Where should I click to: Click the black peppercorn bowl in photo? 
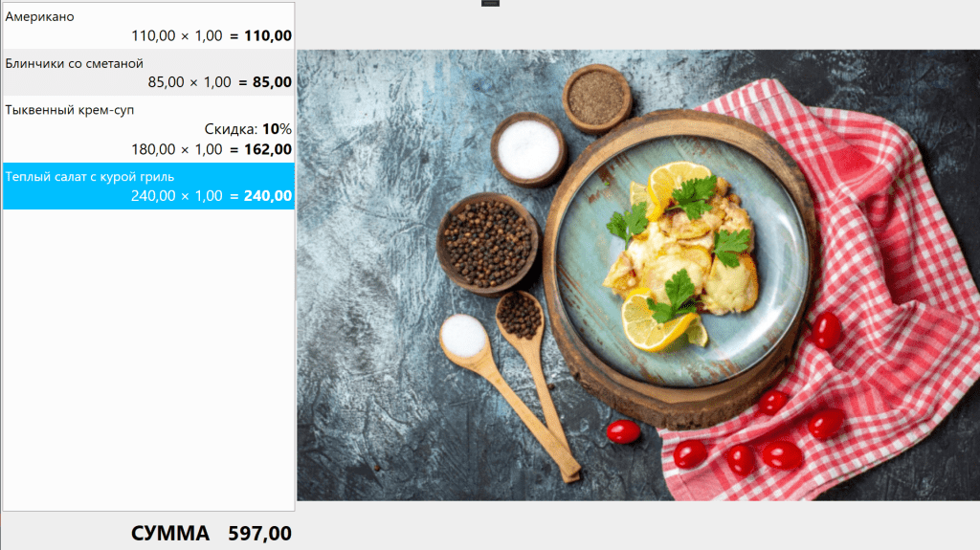[x=488, y=244]
